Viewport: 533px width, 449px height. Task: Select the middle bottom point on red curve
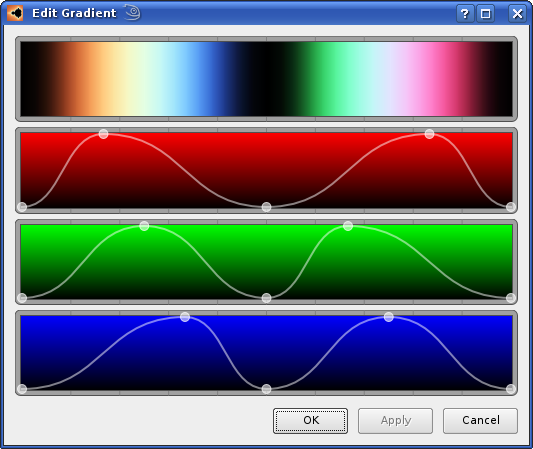coord(266,207)
